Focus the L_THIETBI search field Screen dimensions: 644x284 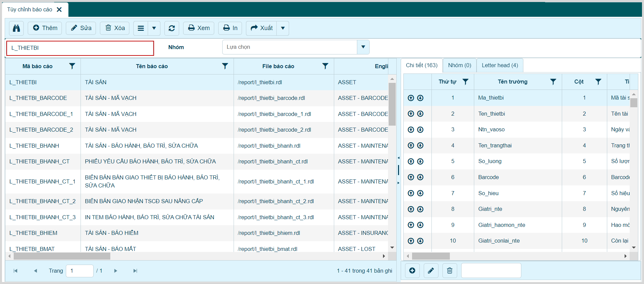(80, 48)
